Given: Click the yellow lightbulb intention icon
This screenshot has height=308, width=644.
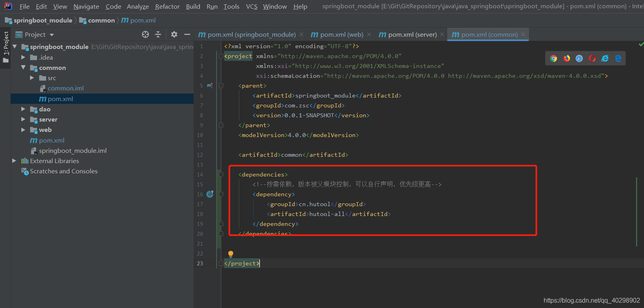Looking at the screenshot, I should point(231,254).
